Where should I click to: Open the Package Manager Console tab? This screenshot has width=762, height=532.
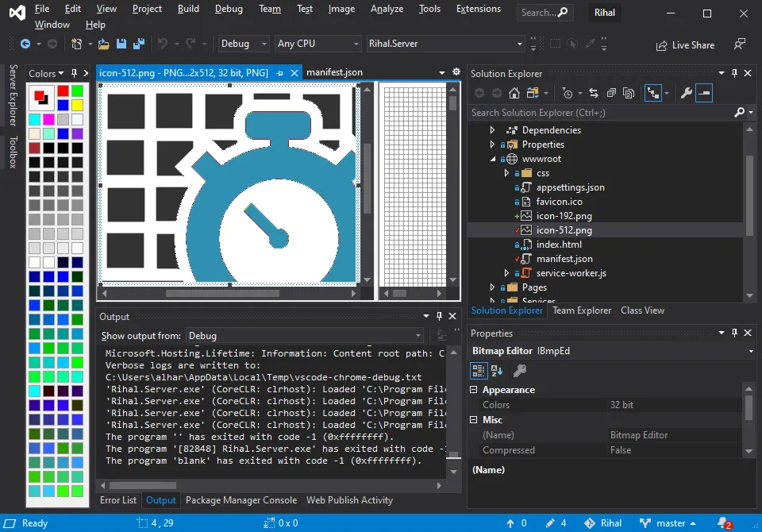[x=241, y=500]
